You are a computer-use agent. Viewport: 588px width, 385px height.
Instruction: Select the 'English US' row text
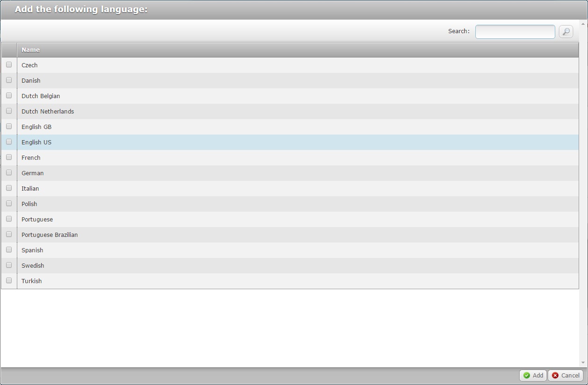pyautogui.click(x=36, y=143)
